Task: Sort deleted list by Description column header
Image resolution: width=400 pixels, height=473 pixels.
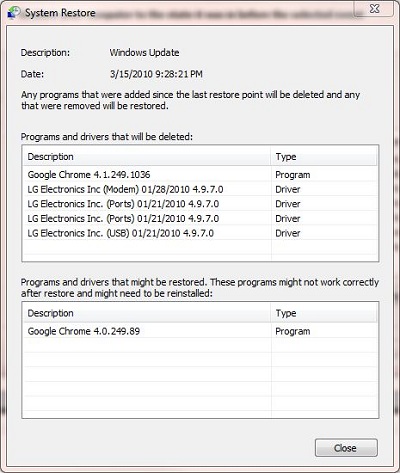Action: (147, 157)
